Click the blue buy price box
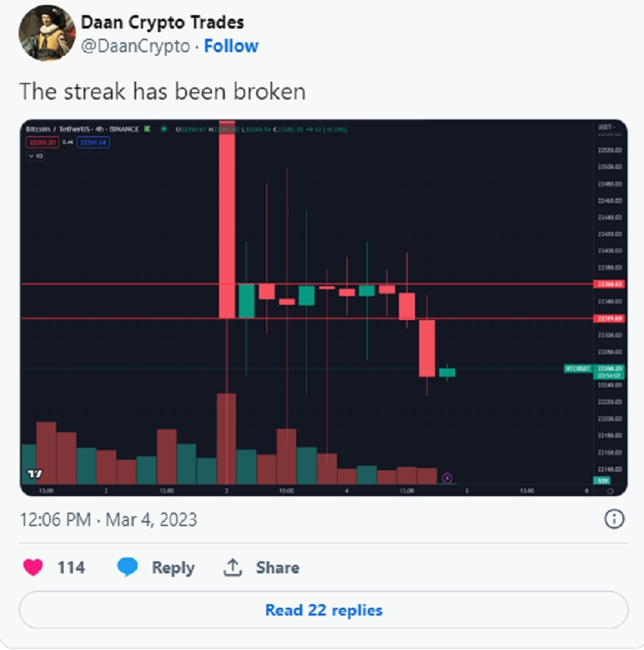The width and height of the screenshot is (644, 650). click(x=93, y=142)
